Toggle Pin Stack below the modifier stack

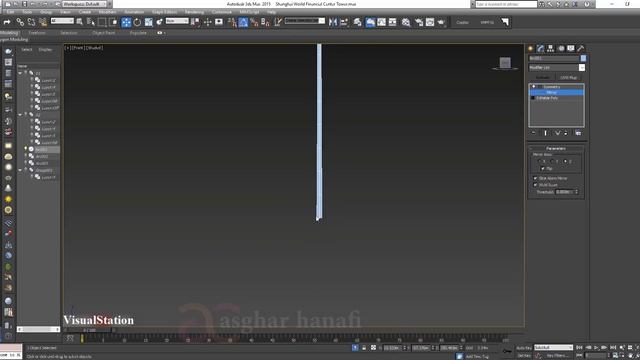coord(533,133)
